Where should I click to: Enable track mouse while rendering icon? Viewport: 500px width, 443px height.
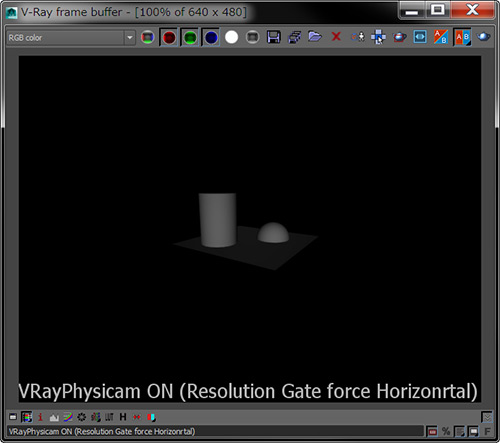[379, 37]
